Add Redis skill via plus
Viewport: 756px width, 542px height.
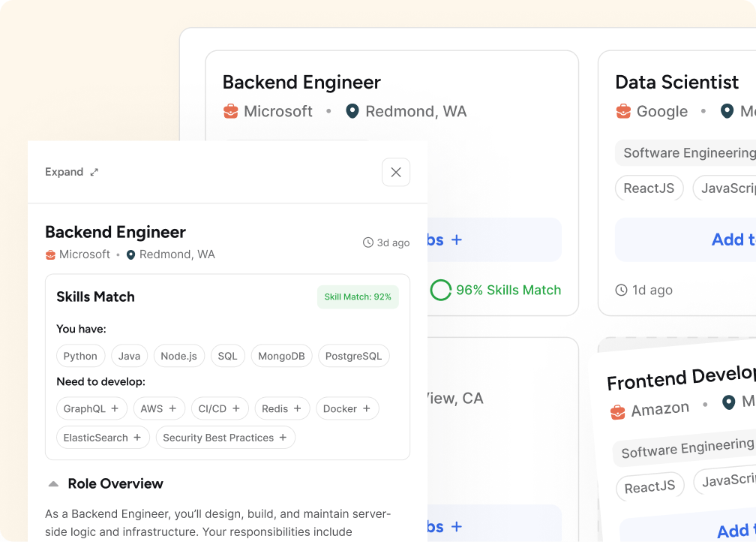coord(298,408)
